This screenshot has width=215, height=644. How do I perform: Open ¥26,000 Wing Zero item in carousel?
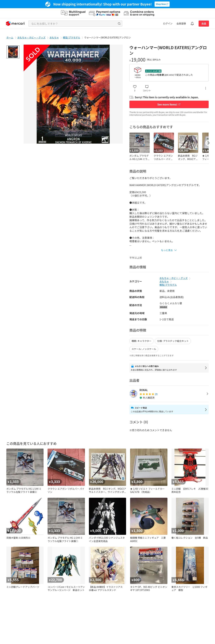(x=188, y=146)
